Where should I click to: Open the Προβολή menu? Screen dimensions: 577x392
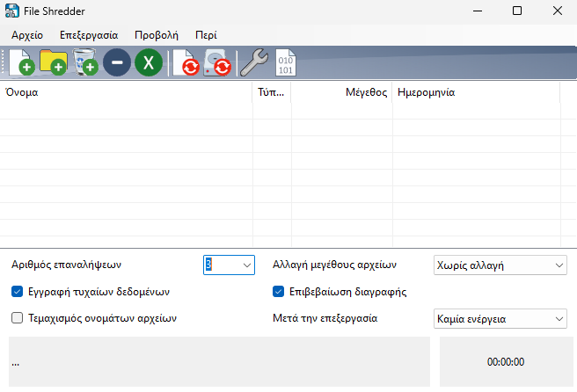click(157, 35)
